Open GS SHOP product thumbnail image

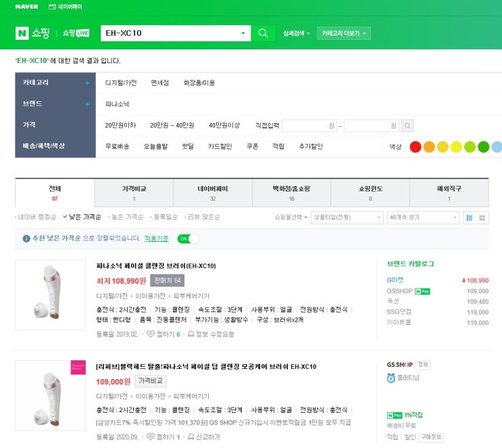[50, 395]
